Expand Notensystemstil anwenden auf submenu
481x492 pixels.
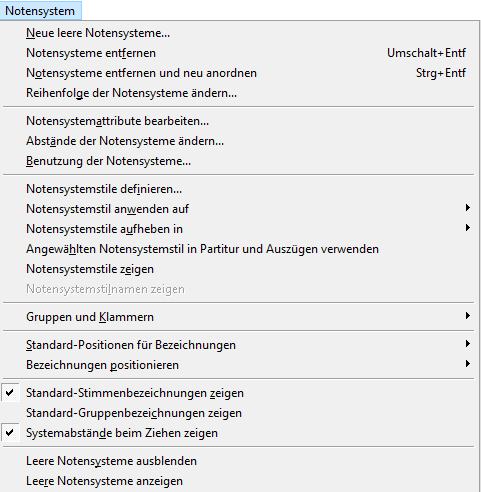(239, 209)
